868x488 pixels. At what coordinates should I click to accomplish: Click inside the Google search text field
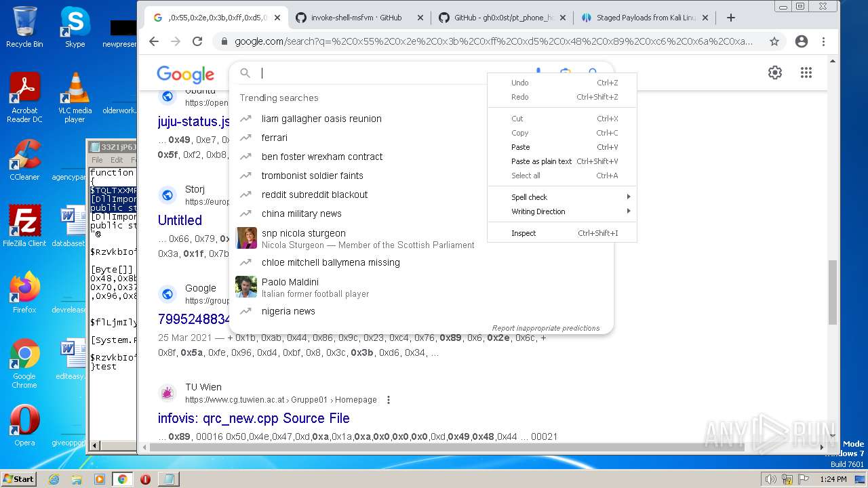[393, 73]
